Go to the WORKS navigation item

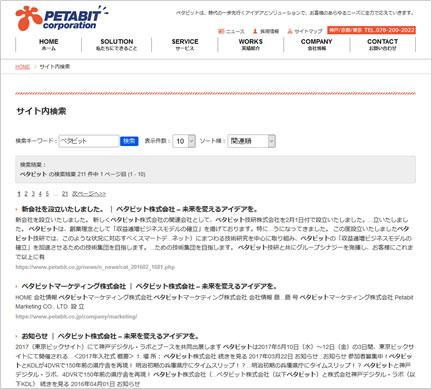coord(251,44)
